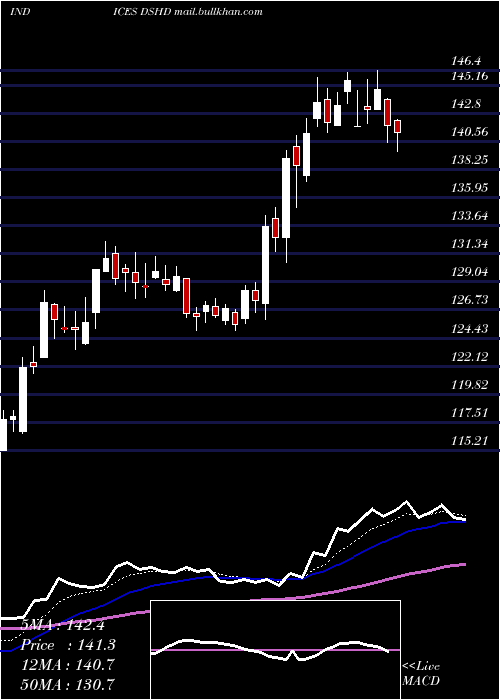Click the IND title text

tap(19, 12)
